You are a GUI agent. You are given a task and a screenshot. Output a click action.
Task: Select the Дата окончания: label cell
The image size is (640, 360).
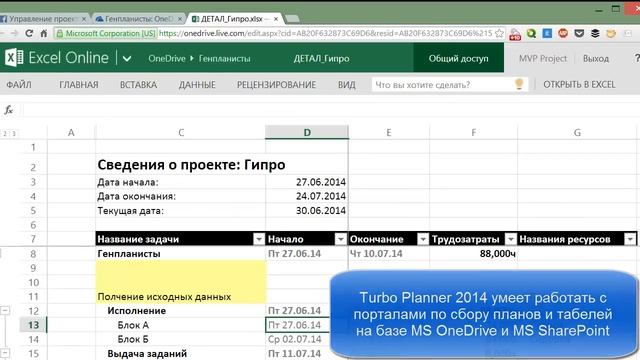click(180, 196)
